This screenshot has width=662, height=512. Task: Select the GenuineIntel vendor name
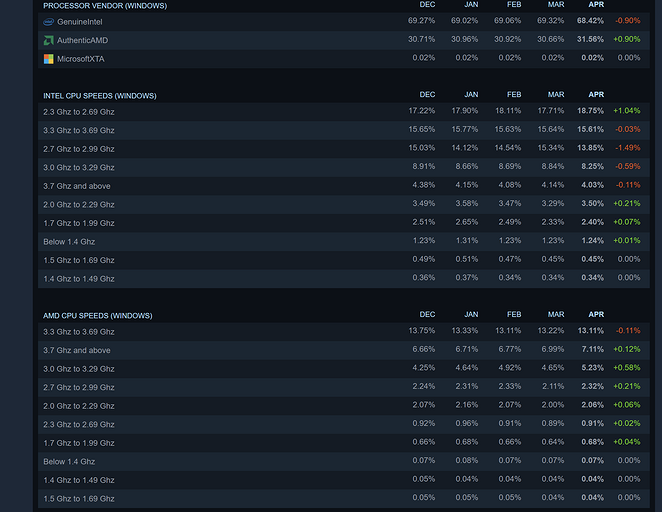[x=80, y=21]
